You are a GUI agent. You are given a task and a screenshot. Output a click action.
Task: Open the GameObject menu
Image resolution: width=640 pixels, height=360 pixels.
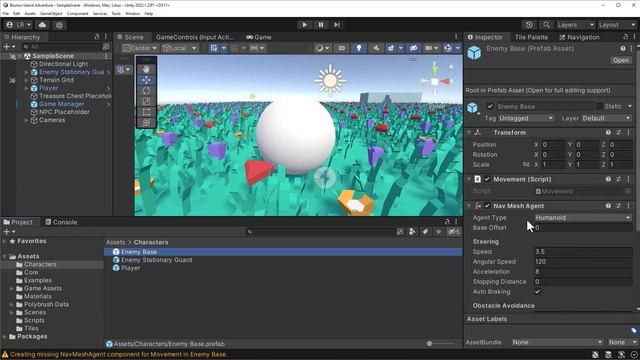(x=51, y=13)
